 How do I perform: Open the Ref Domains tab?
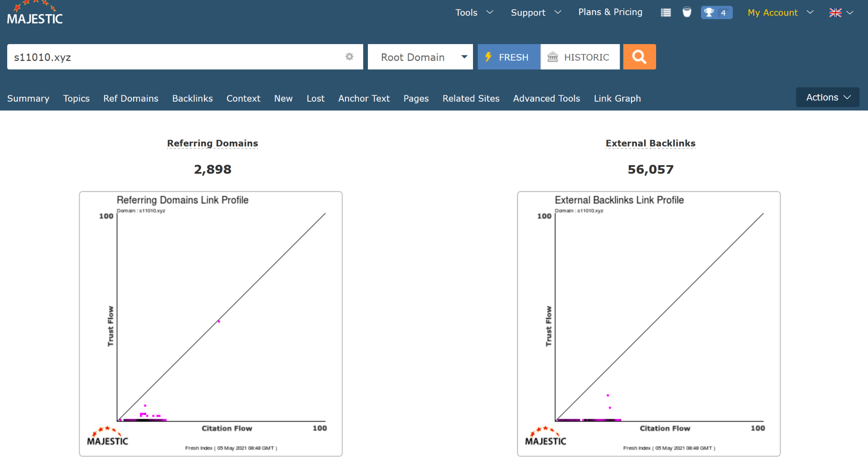(131, 98)
